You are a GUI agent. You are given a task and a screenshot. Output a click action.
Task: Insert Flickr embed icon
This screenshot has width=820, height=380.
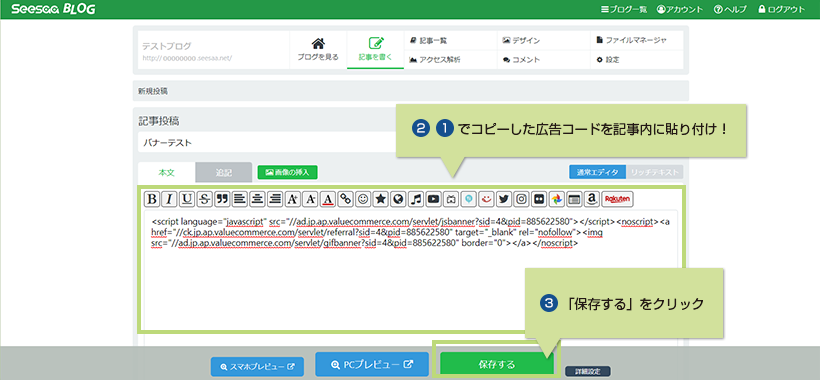[x=539, y=199]
